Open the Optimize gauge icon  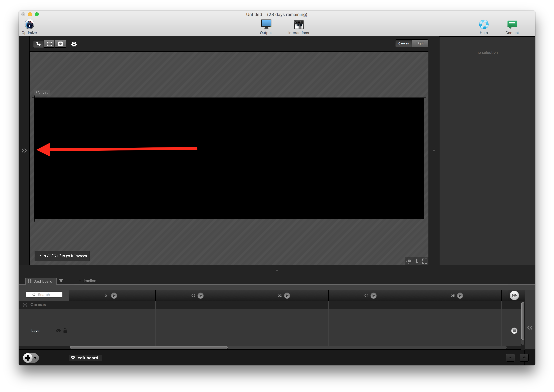click(29, 25)
